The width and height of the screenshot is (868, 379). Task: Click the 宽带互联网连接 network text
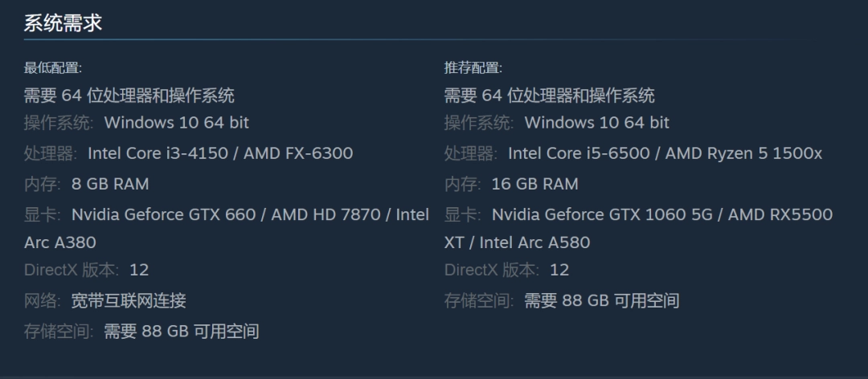(129, 301)
